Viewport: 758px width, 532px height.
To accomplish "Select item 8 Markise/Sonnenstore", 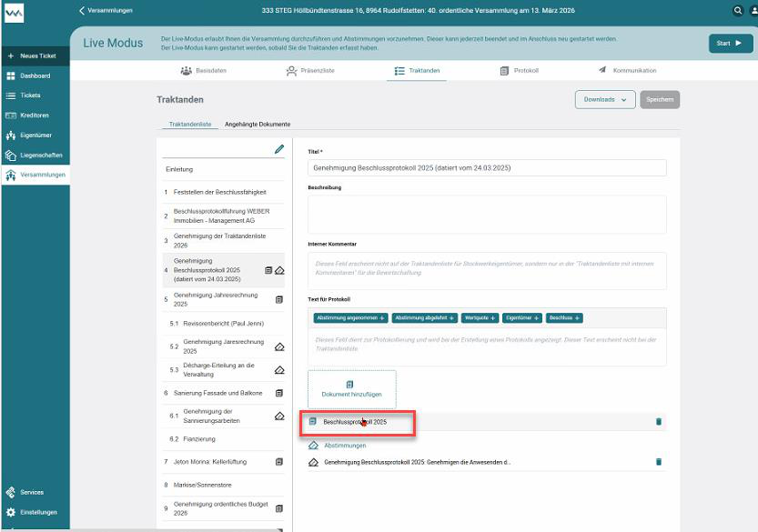I will (x=223, y=485).
